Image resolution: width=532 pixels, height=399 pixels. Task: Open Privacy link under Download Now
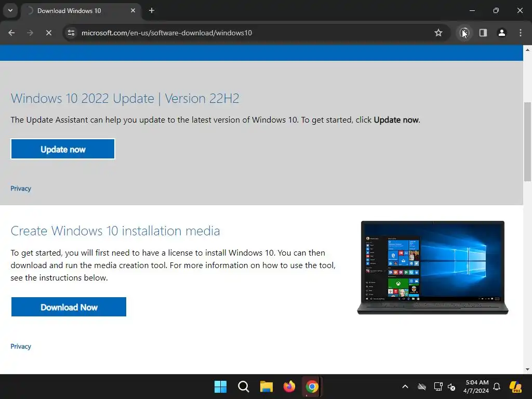(21, 347)
